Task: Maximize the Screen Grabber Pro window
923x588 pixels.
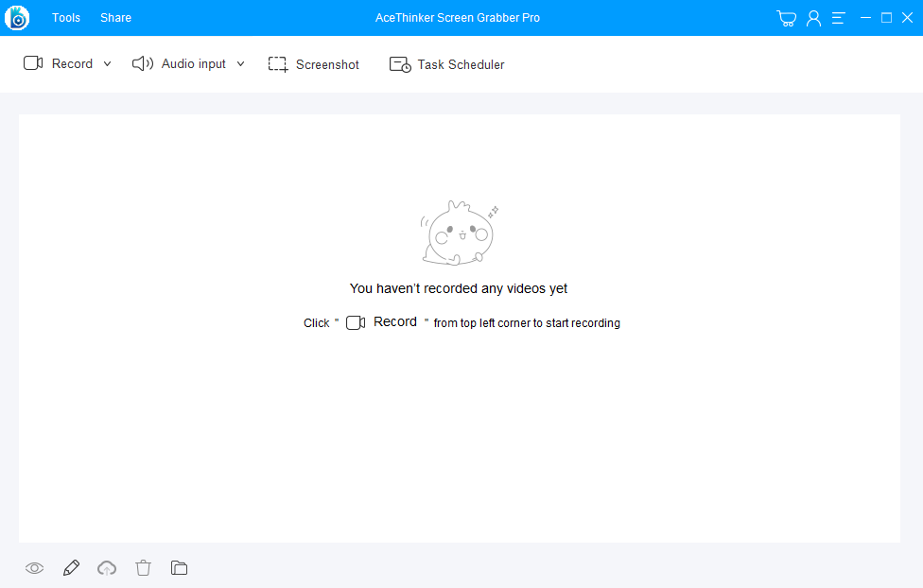Action: click(886, 18)
